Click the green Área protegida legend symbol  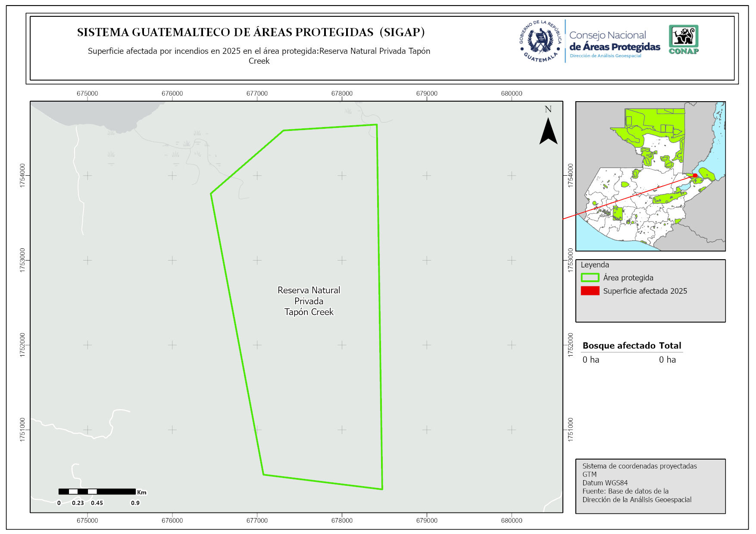[590, 278]
